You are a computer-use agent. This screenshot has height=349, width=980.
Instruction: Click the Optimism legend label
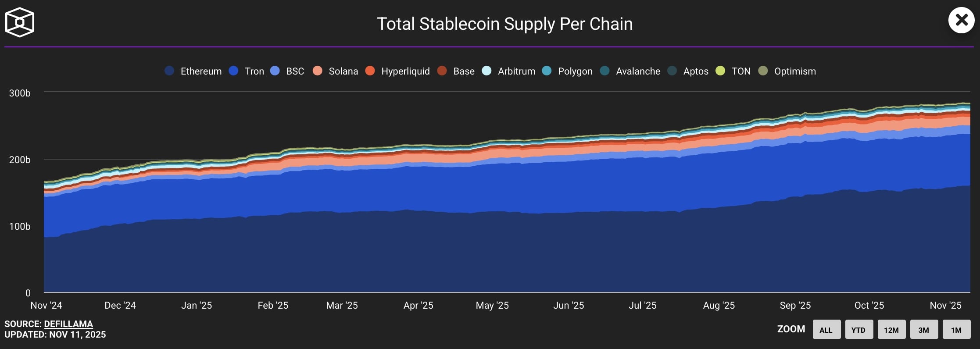795,71
